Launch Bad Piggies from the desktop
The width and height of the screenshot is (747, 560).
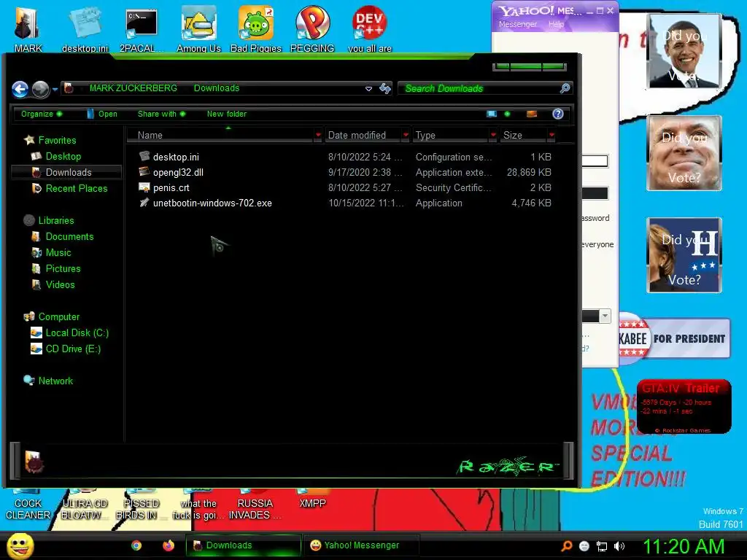coord(256,28)
